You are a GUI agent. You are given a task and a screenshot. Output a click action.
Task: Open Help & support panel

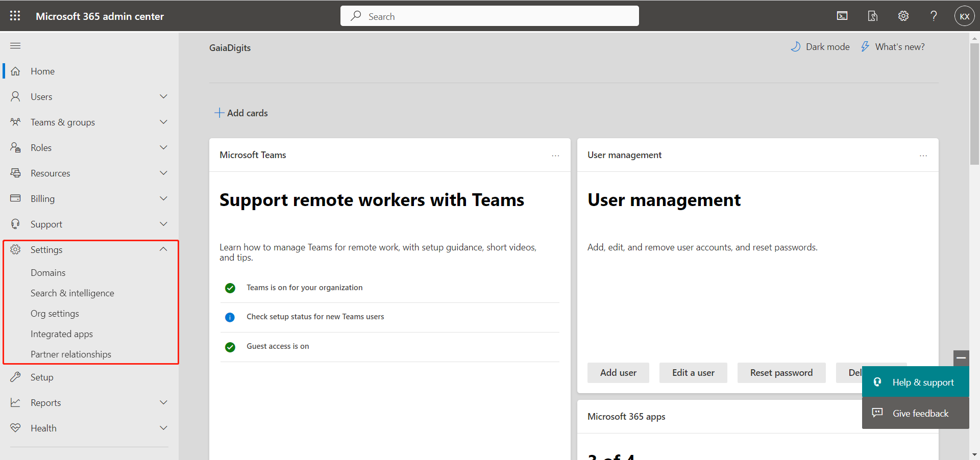tap(916, 382)
